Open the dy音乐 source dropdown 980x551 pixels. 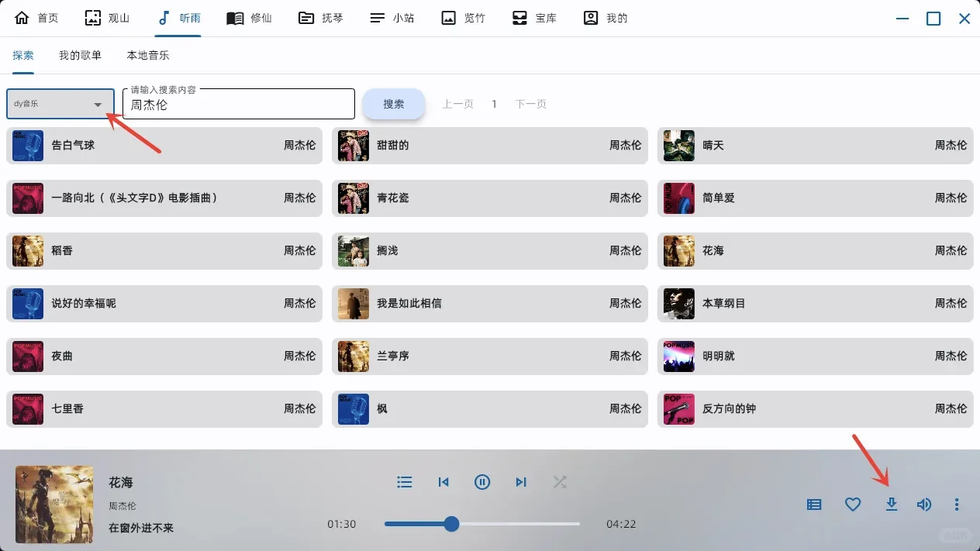60,103
